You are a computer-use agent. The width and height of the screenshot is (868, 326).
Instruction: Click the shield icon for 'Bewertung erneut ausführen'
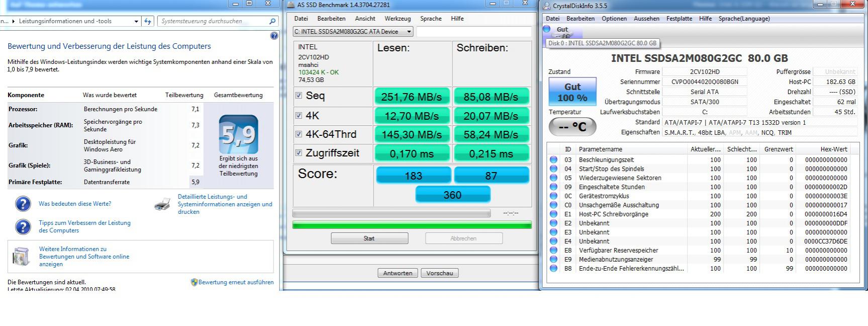pos(194,282)
